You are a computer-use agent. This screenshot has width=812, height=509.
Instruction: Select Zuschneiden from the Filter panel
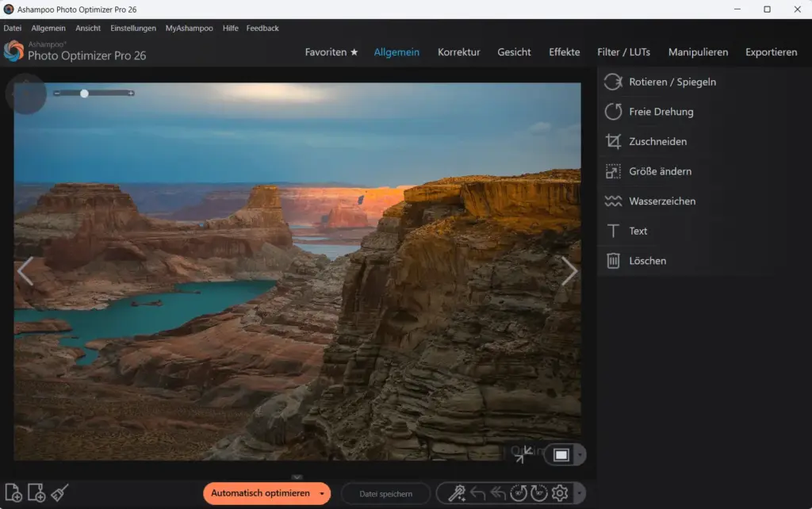[656, 141]
